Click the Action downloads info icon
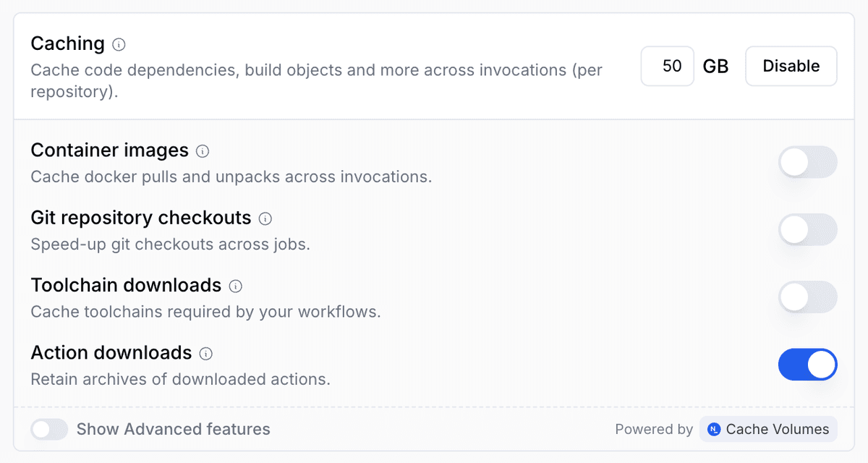868x463 pixels. coord(205,354)
